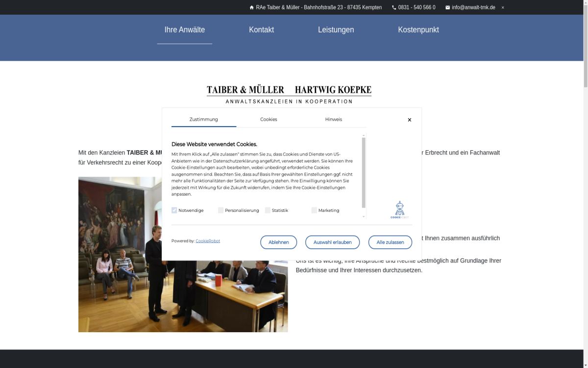
Task: Click the cookie text scrollbar
Action: 364,172
